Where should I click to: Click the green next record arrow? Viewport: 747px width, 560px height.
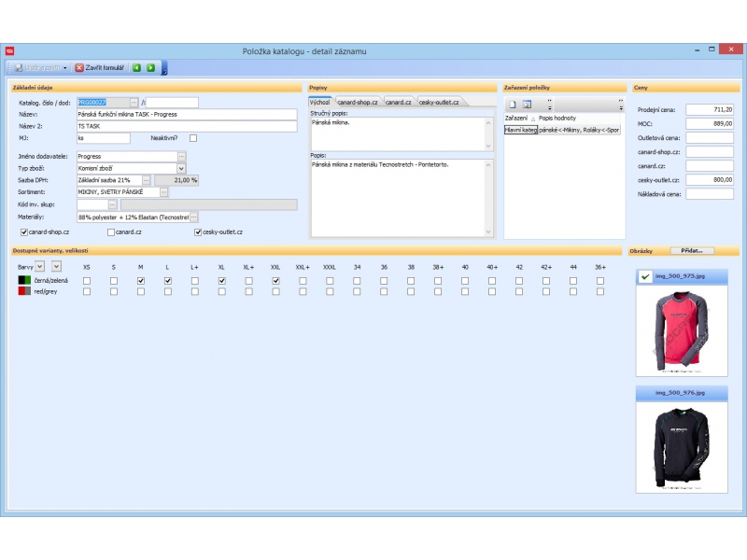[x=150, y=68]
